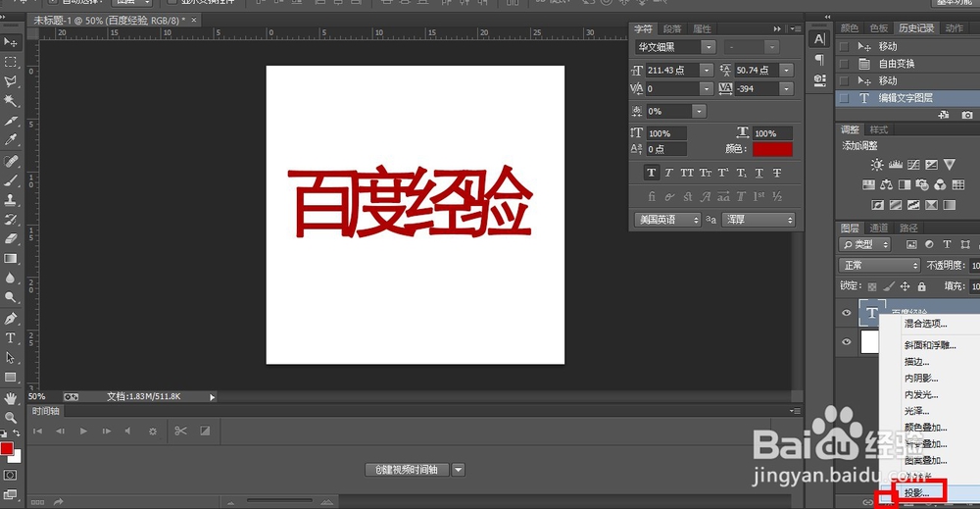The width and height of the screenshot is (980, 509).
Task: Select the Hand tool
Action: 11,398
